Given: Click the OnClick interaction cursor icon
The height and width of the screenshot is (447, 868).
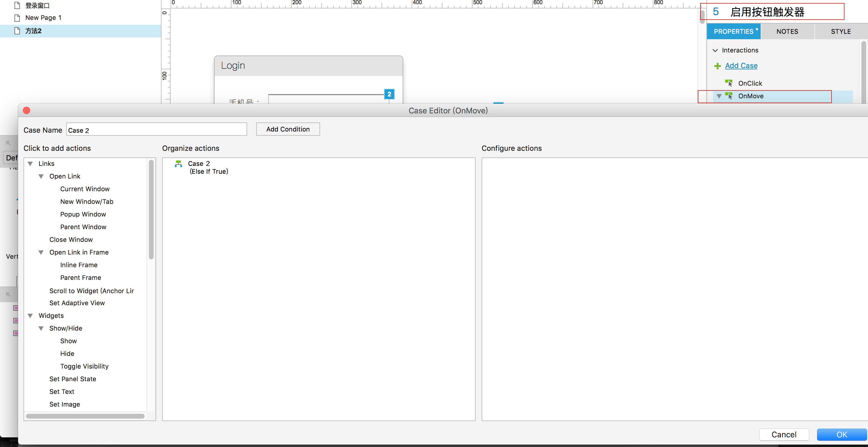Looking at the screenshot, I should [x=728, y=83].
